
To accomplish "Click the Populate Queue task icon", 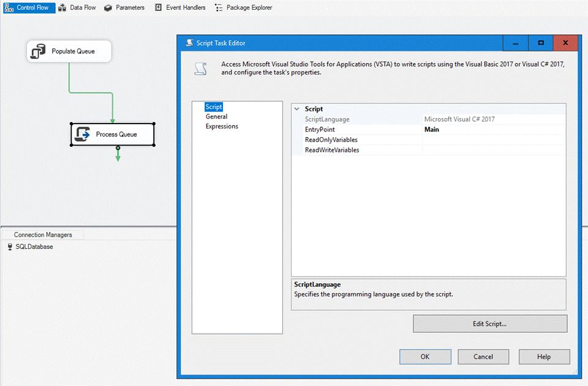I will [x=39, y=51].
